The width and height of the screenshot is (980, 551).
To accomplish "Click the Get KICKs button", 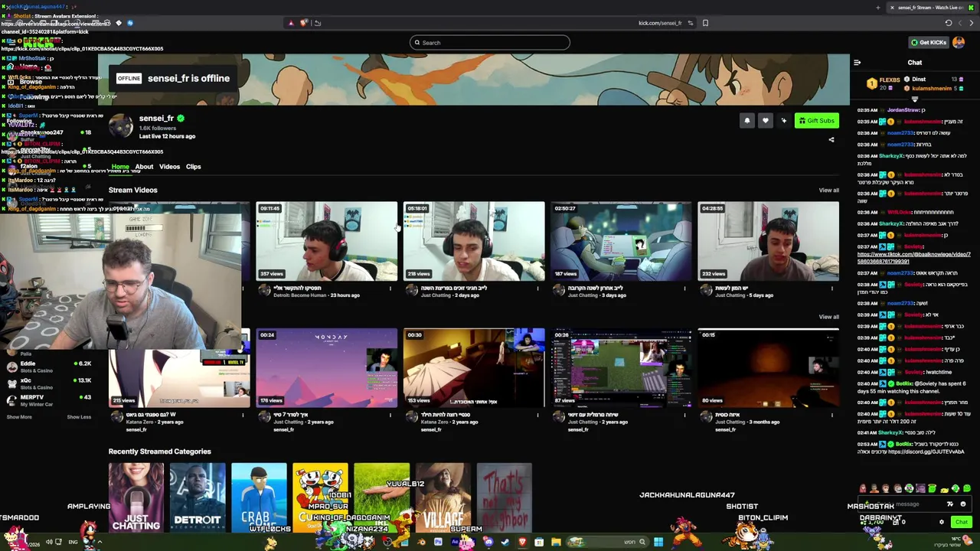I will (929, 43).
